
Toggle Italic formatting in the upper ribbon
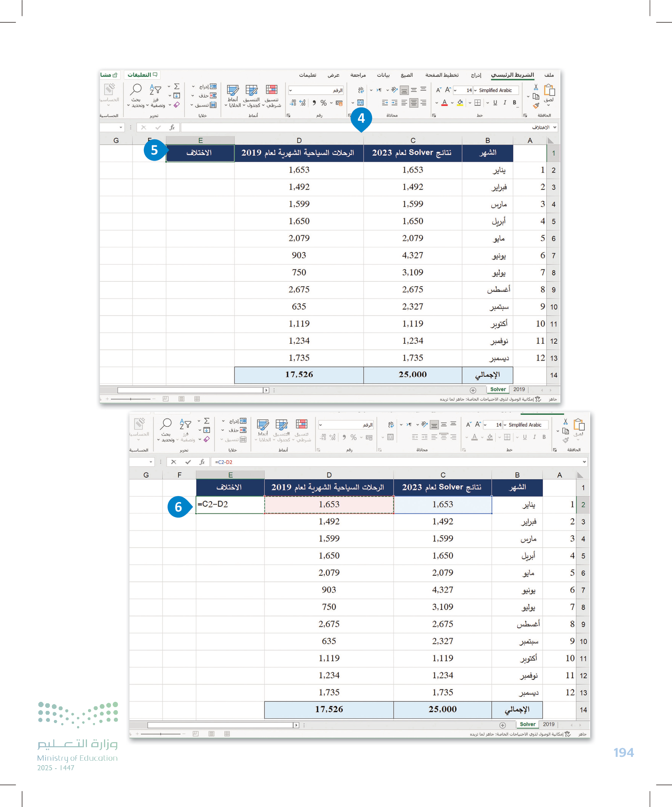505,103
